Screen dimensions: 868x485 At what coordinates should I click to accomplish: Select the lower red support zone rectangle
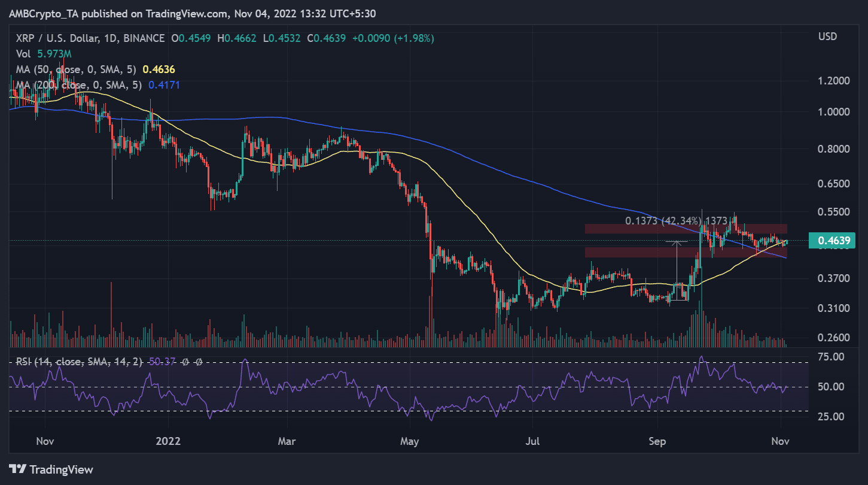click(686, 253)
